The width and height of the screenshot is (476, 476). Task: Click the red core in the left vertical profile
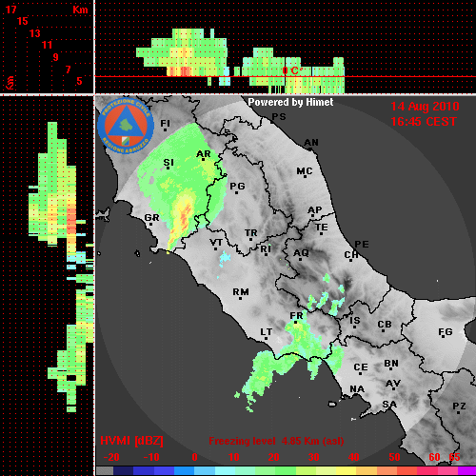(x=71, y=220)
